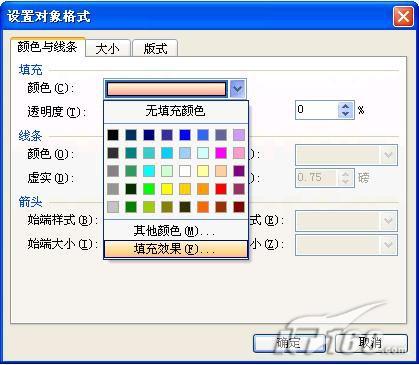
Task: Pick the white color swatch
Action: click(x=185, y=171)
